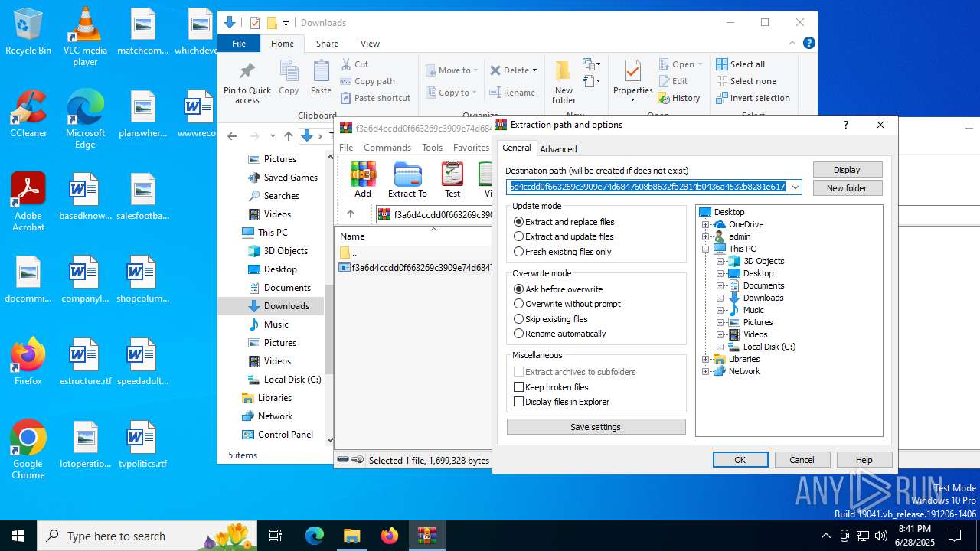The width and height of the screenshot is (980, 551).
Task: Select Rename automatically option
Action: click(x=560, y=334)
